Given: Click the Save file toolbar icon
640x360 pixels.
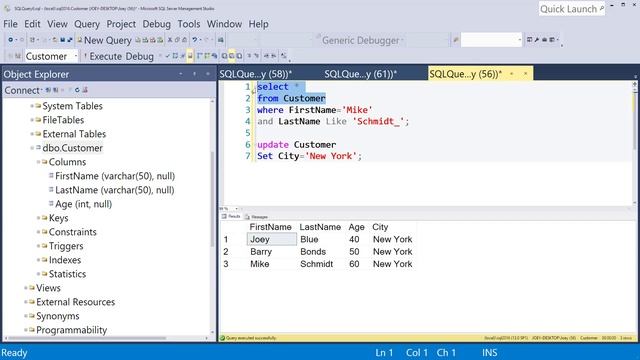Looking at the screenshot, I should [x=62, y=40].
